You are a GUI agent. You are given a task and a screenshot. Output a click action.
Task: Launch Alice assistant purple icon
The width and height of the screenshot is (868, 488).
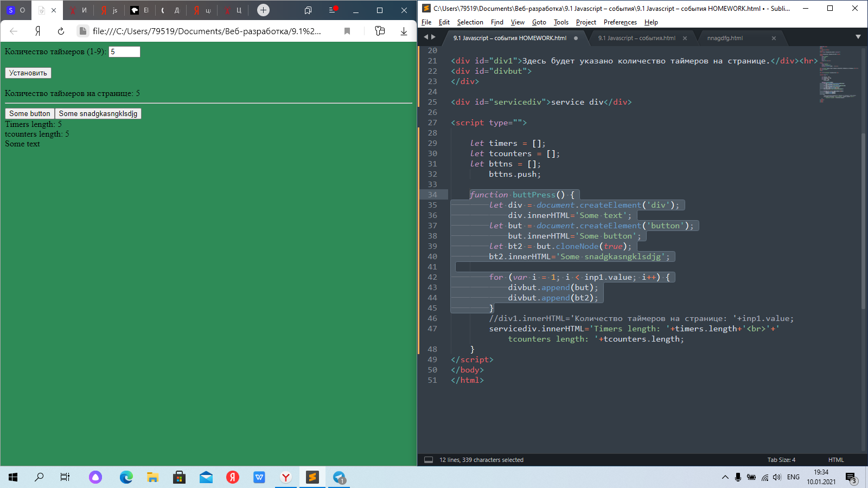[x=95, y=477]
